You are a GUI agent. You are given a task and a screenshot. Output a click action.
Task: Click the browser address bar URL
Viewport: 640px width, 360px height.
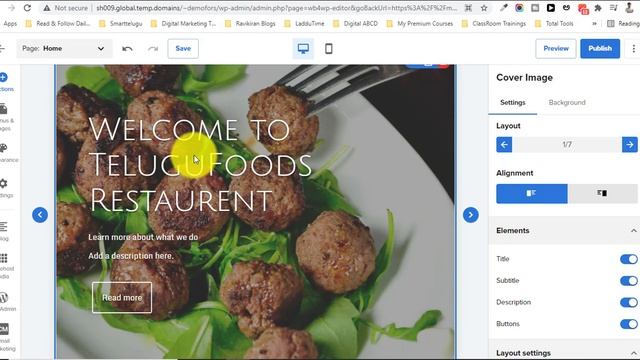point(276,8)
